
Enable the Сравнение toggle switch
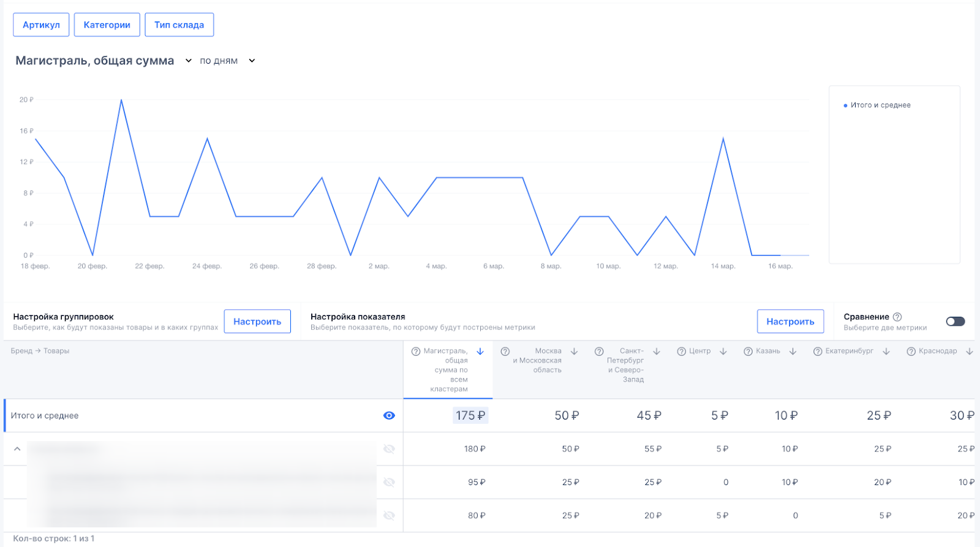[955, 322]
